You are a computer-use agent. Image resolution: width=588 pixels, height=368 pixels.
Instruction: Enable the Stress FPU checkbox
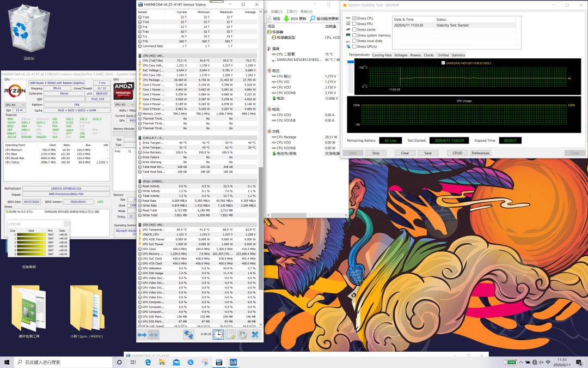coord(354,24)
